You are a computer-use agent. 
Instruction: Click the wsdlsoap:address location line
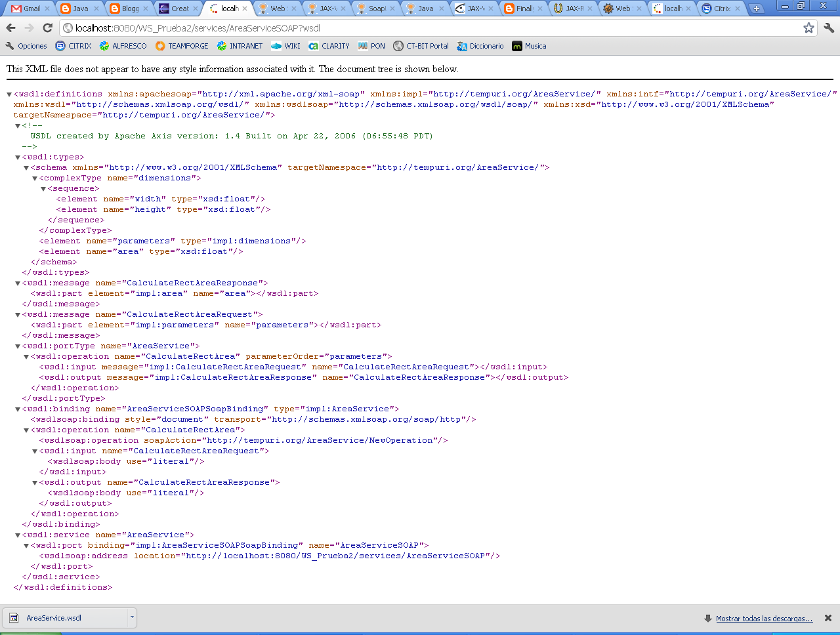[x=270, y=556]
